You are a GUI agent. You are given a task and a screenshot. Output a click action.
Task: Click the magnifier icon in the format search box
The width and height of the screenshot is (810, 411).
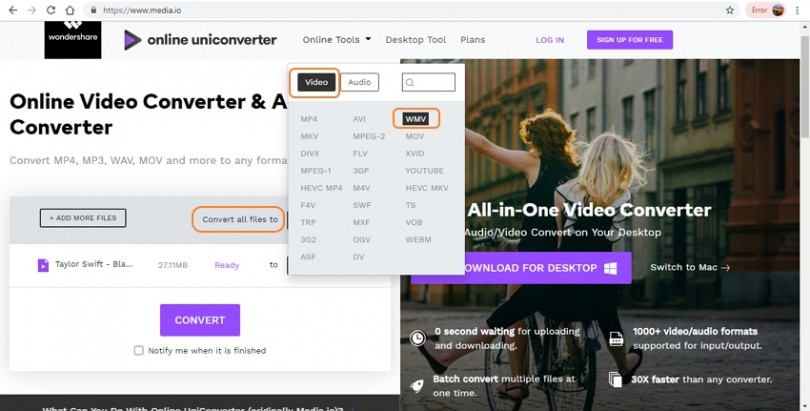[410, 83]
